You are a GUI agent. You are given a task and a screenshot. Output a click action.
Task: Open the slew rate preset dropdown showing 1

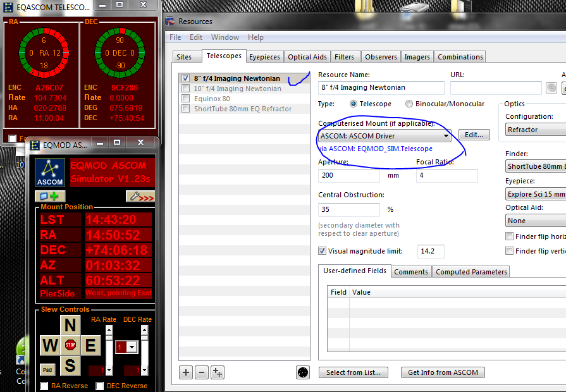point(126,347)
